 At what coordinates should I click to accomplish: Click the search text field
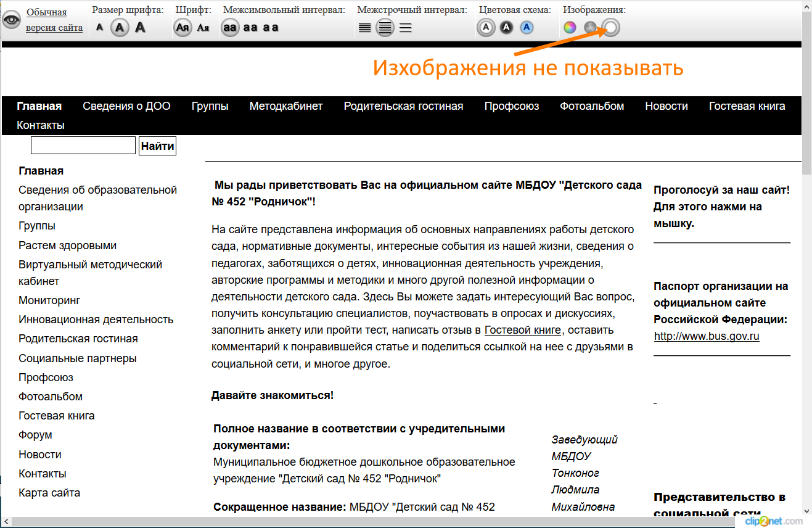[83, 146]
